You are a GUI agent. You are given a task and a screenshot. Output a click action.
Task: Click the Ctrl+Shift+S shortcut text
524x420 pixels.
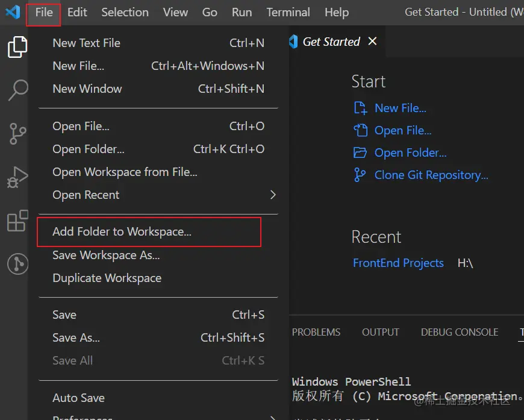coord(232,337)
